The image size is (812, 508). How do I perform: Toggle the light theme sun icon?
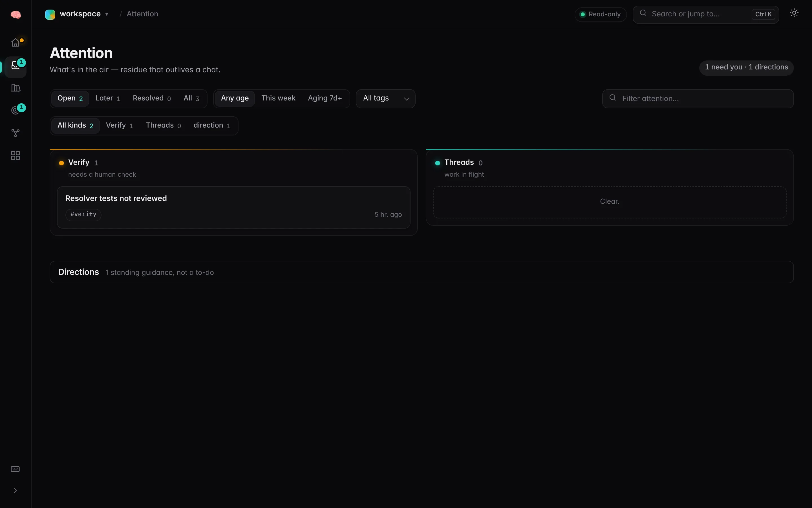pos(794,13)
